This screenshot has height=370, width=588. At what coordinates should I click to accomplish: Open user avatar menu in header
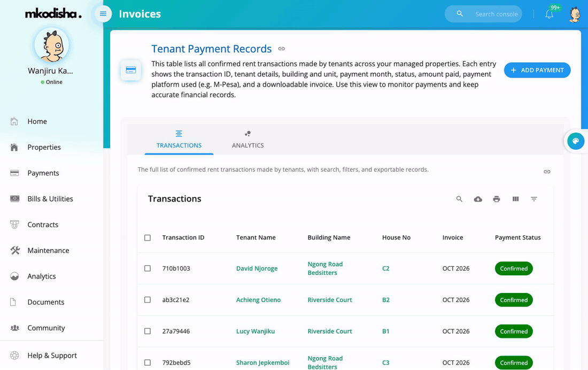tap(575, 14)
